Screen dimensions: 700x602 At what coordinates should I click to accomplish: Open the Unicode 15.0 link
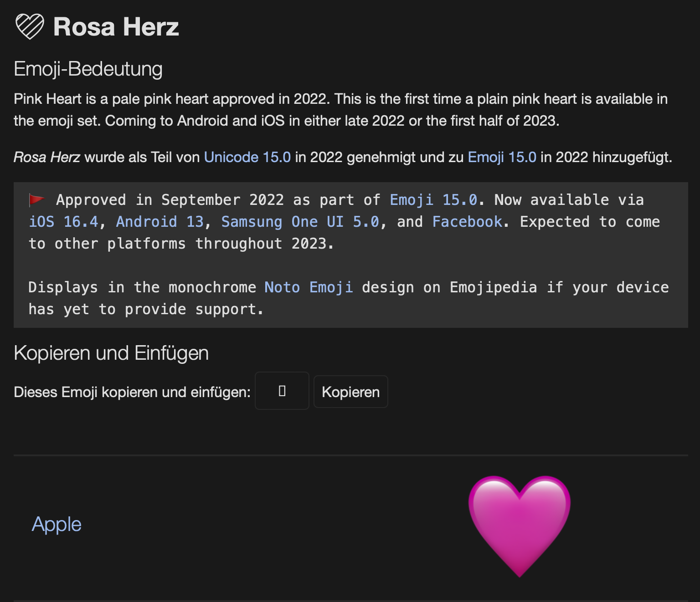click(x=247, y=157)
